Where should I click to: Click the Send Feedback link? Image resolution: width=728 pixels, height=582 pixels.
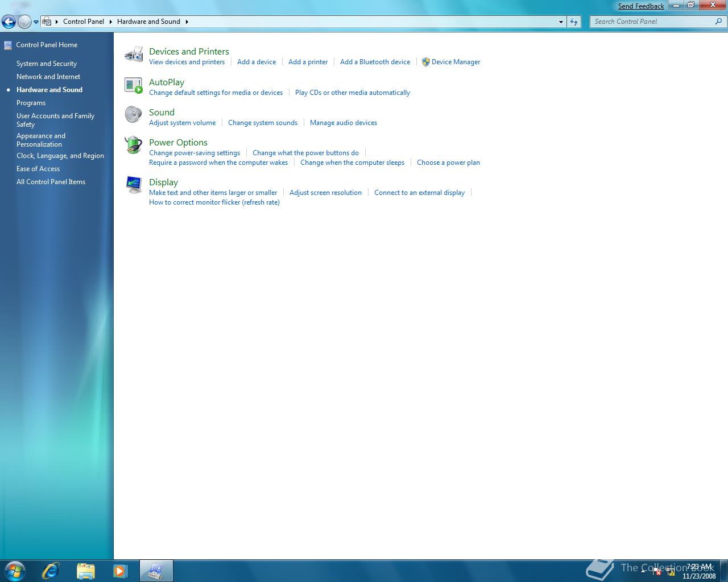coord(641,6)
